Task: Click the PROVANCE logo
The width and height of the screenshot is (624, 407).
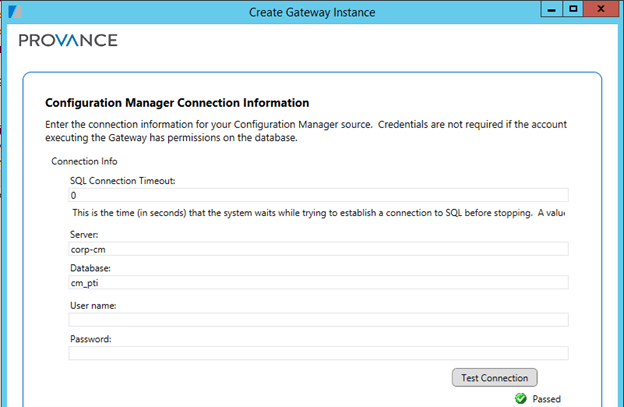Action: click(x=68, y=40)
